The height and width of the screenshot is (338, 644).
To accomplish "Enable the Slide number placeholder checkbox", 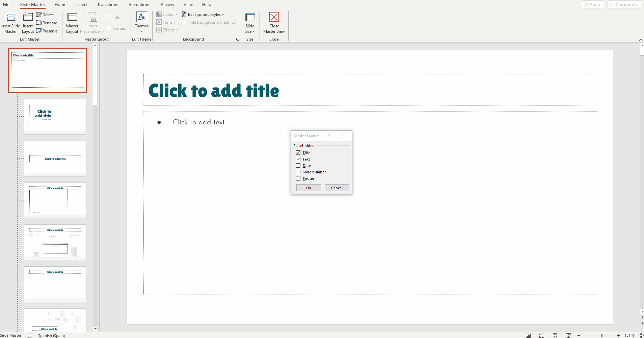I will [298, 172].
